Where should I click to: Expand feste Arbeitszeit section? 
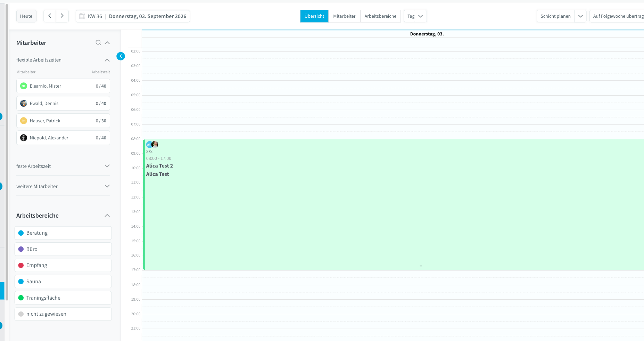pos(107,166)
